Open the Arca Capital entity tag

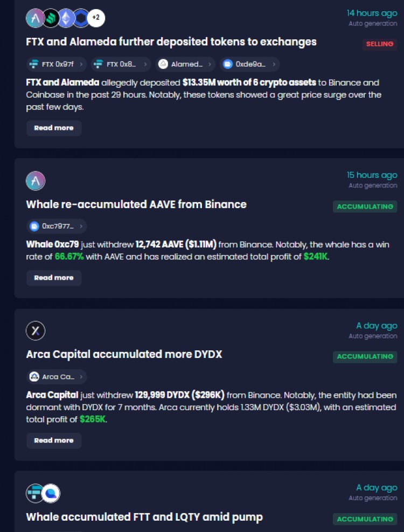[x=57, y=377]
